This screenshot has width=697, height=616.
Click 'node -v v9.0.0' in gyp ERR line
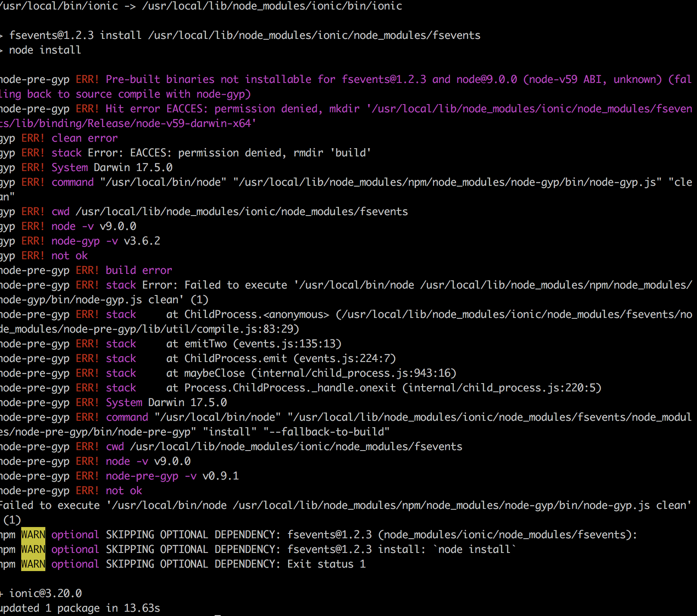coord(94,226)
